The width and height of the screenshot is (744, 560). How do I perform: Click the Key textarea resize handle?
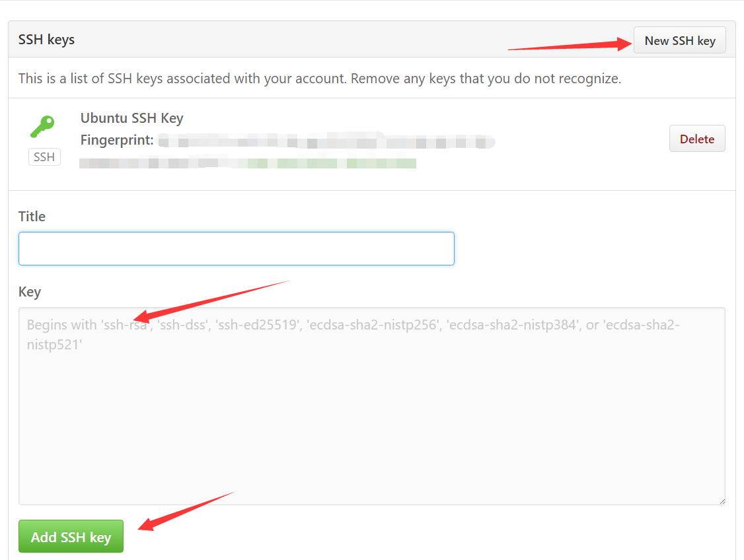722,501
